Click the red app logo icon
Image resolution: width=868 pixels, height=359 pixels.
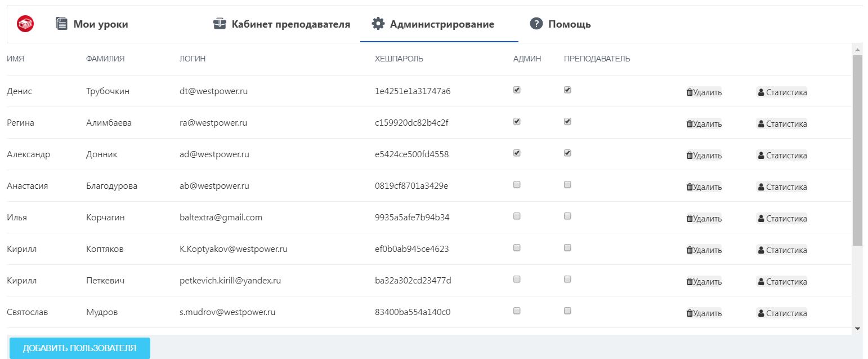click(25, 24)
